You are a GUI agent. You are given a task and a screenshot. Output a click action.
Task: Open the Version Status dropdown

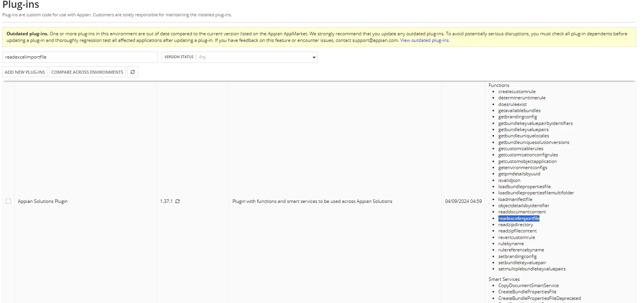point(240,57)
